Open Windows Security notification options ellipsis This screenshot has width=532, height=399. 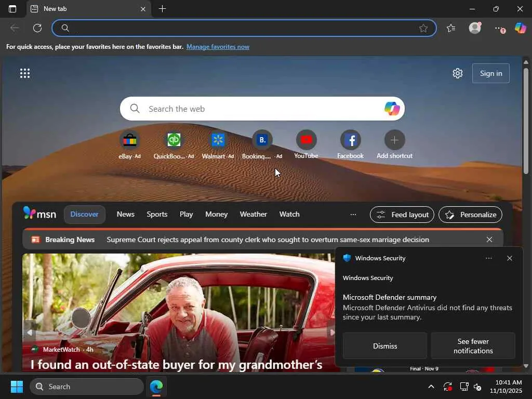point(488,258)
